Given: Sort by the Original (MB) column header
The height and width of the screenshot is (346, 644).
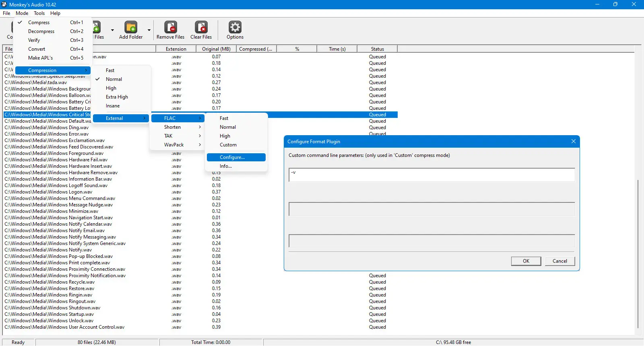Looking at the screenshot, I should pyautogui.click(x=216, y=49).
